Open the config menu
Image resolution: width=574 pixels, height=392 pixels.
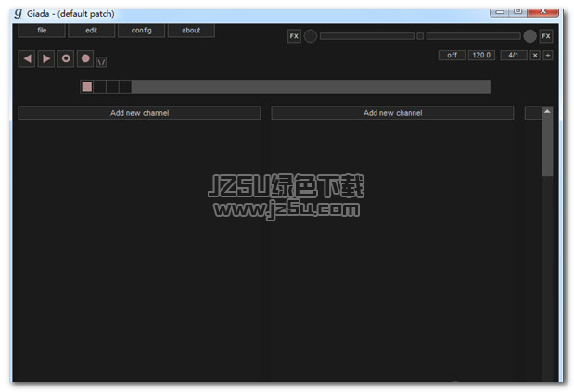click(x=141, y=31)
